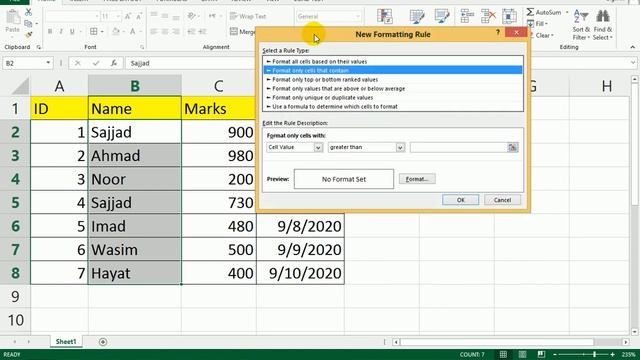The height and width of the screenshot is (360, 640).
Task: Switch to the Sheet1 tab
Action: [66, 342]
